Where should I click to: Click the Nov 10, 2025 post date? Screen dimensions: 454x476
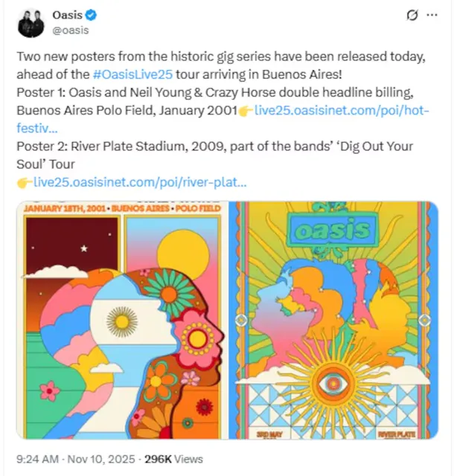click(x=99, y=459)
